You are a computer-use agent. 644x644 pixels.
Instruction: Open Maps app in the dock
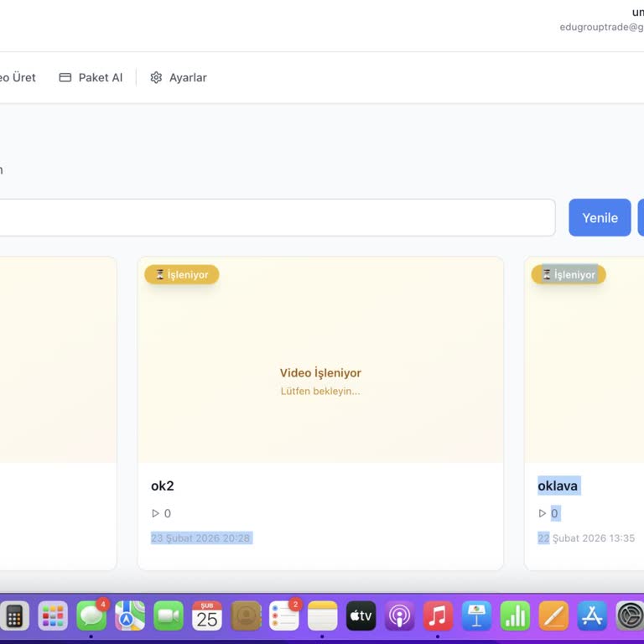point(130,615)
